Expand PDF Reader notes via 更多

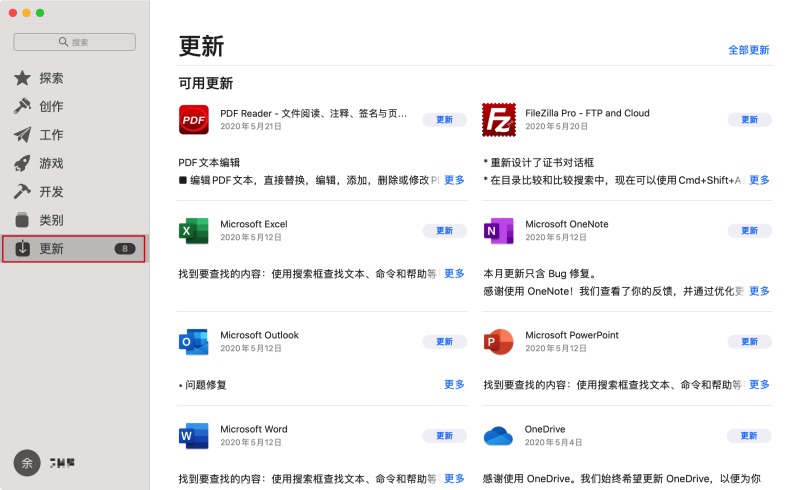(454, 180)
